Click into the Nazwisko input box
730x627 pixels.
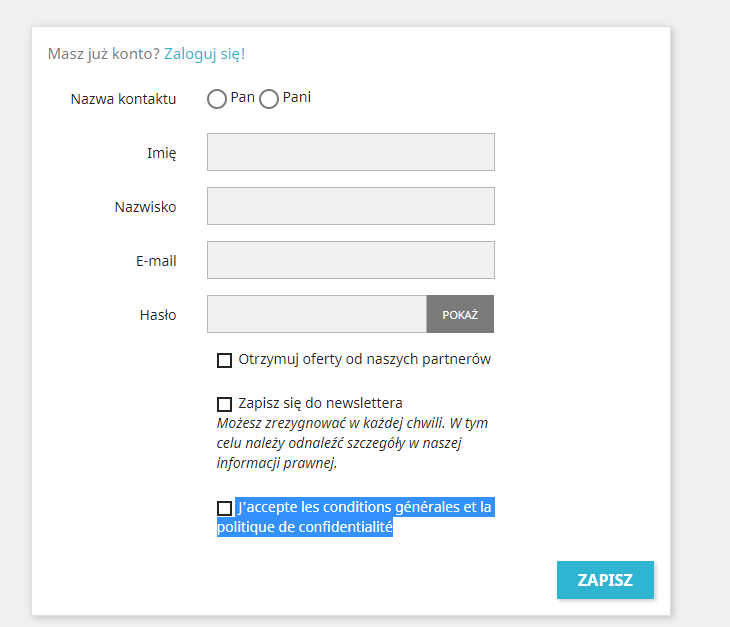[350, 206]
